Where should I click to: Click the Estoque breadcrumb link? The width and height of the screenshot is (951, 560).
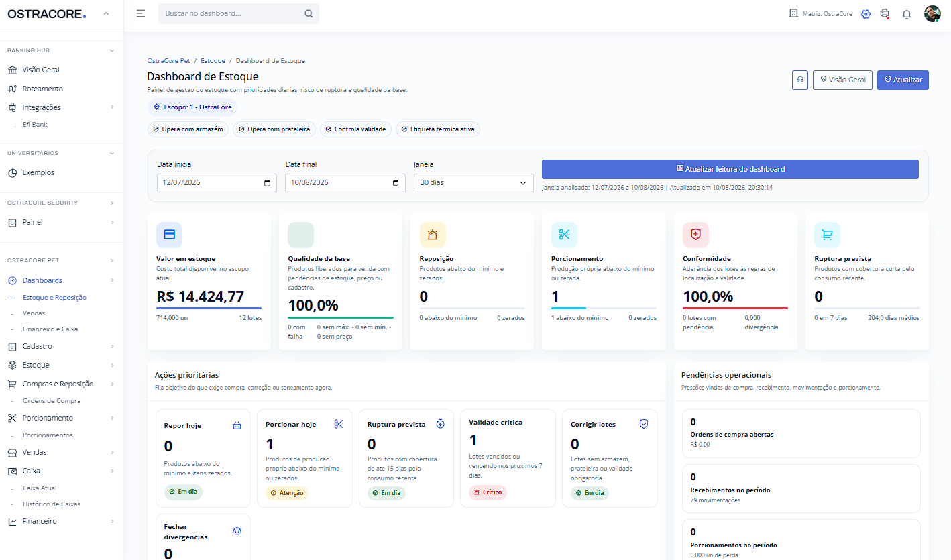click(213, 61)
